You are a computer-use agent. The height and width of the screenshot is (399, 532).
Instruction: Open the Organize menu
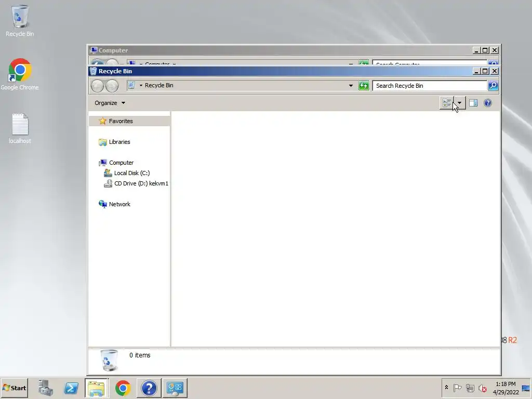[x=110, y=103]
